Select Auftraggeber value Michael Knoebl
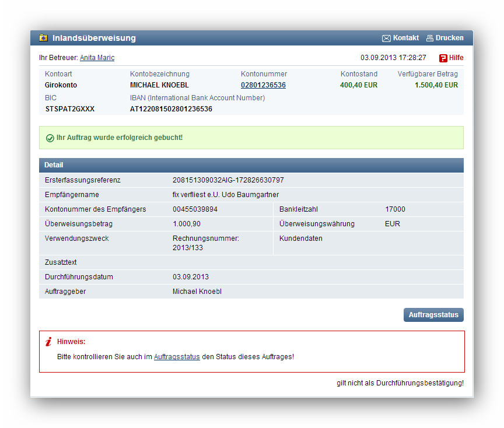 pos(197,292)
